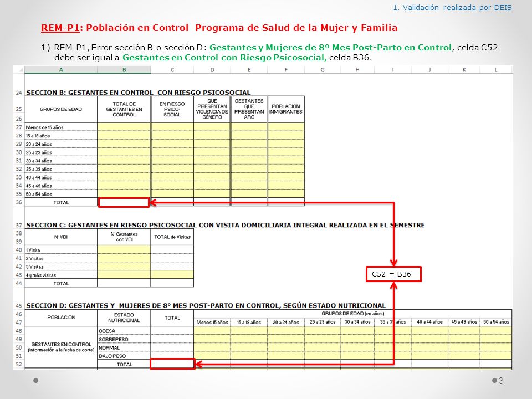Viewport: 532px width, 399px height.
Task: Click 'POBLACION INMIGRANTES' header cell
Action: 286,109
